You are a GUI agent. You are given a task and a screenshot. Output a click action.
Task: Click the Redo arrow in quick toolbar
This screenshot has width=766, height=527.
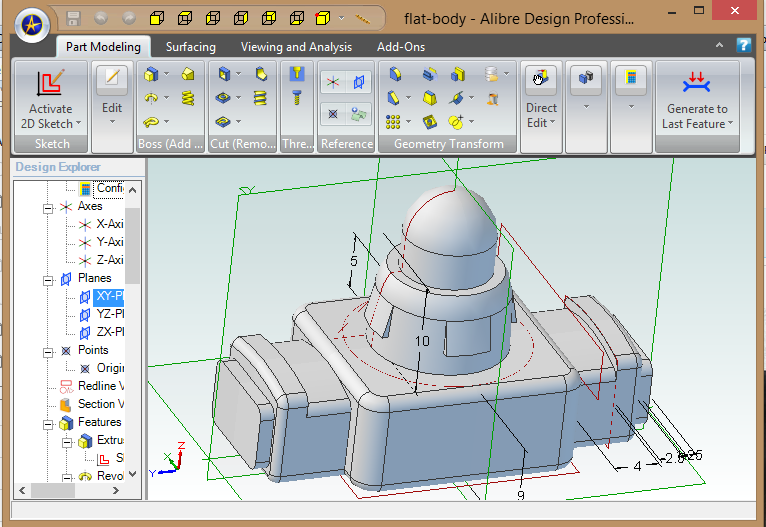click(129, 19)
